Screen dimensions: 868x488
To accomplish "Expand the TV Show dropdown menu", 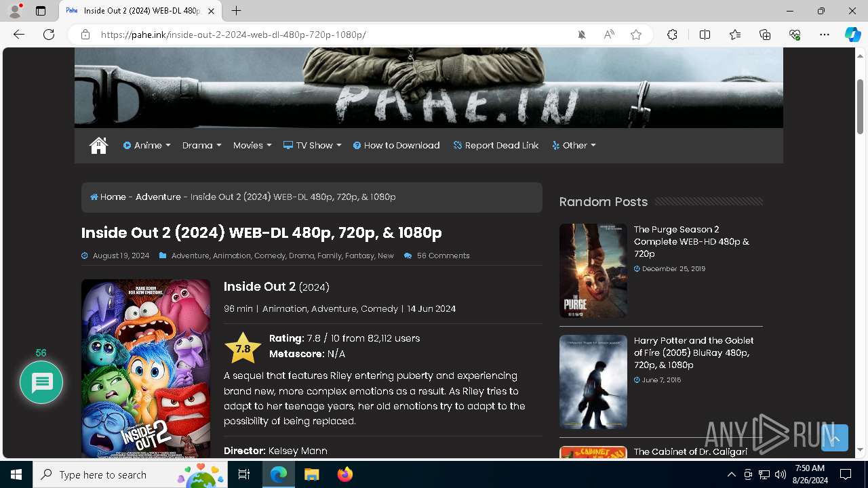I will 313,145.
